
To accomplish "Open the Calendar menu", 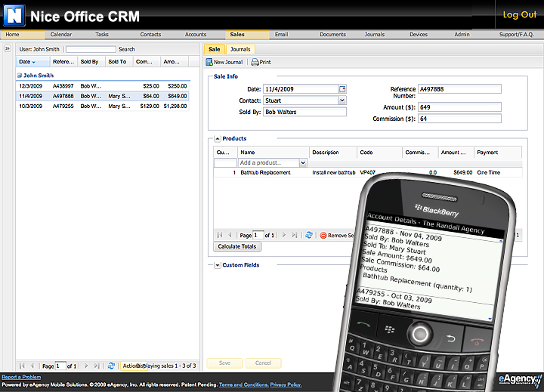I will coord(61,34).
